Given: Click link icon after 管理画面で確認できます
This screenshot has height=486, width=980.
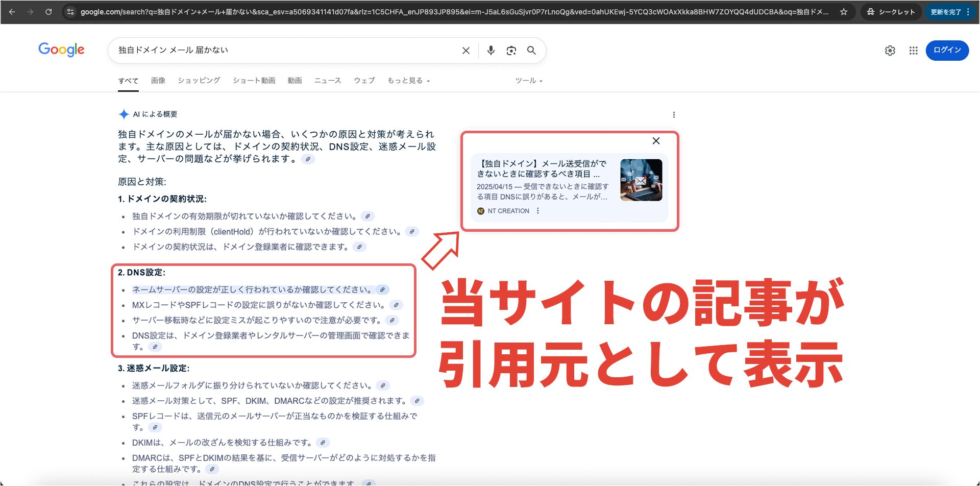Looking at the screenshot, I should [x=155, y=347].
